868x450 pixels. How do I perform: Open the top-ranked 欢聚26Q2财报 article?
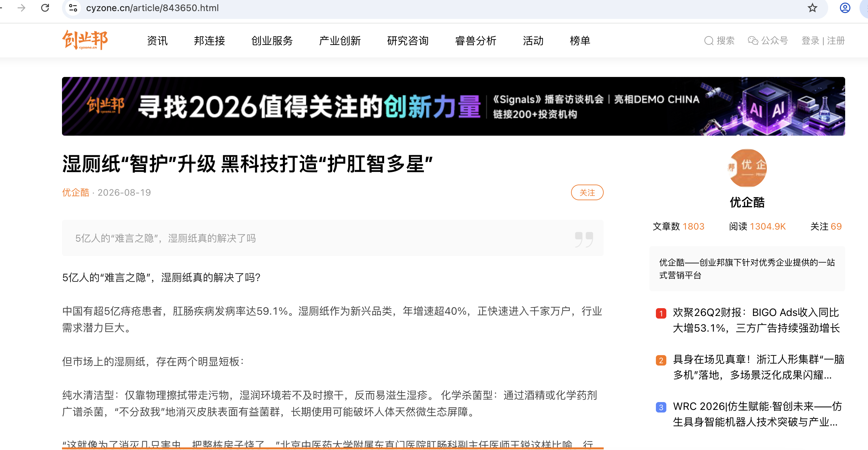(x=756, y=320)
